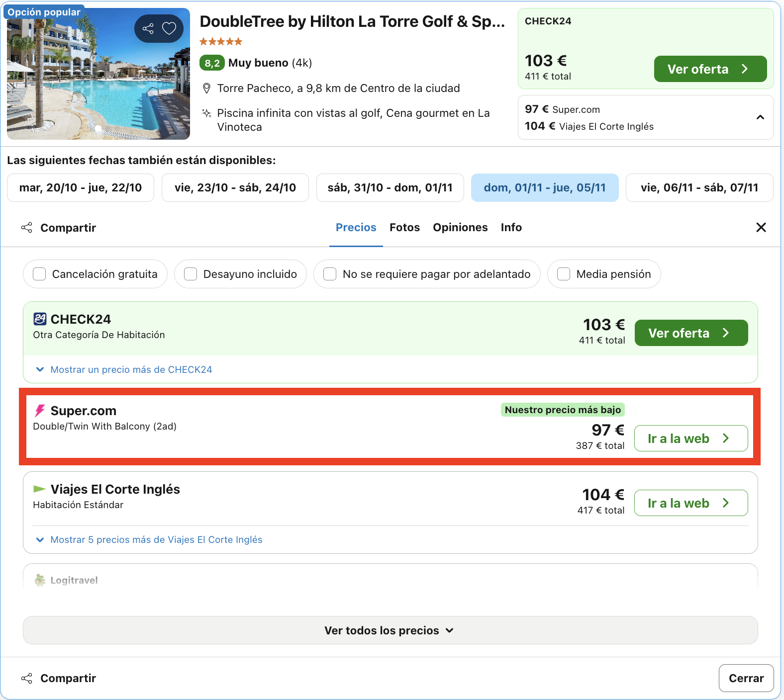The image size is (784, 700).
Task: Click 104 € Viajes El Corte Inglés summary line
Action: tap(589, 126)
